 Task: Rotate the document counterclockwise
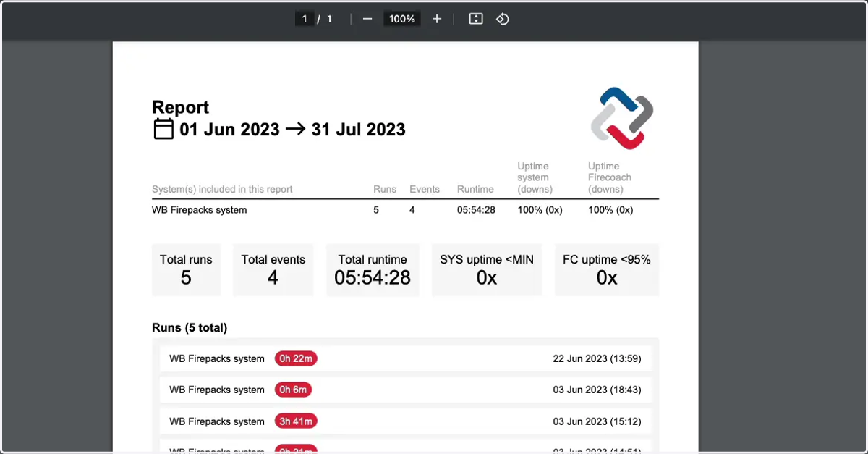[503, 19]
